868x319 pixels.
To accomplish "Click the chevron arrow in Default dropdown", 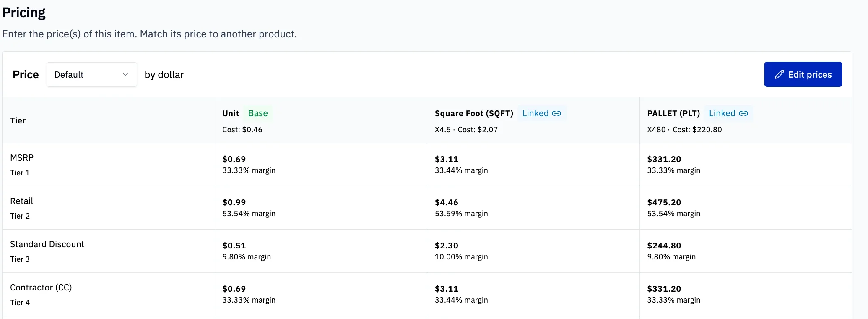I will click(125, 74).
